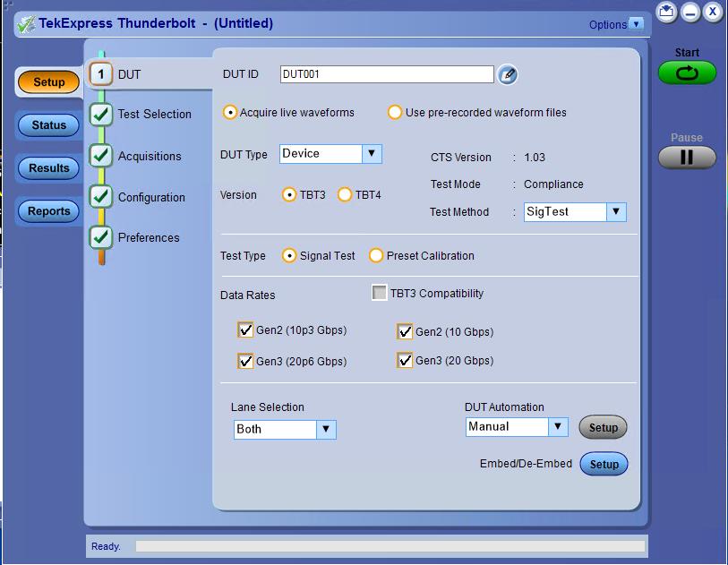
Task: Switch to the Results tab
Action: (x=49, y=168)
